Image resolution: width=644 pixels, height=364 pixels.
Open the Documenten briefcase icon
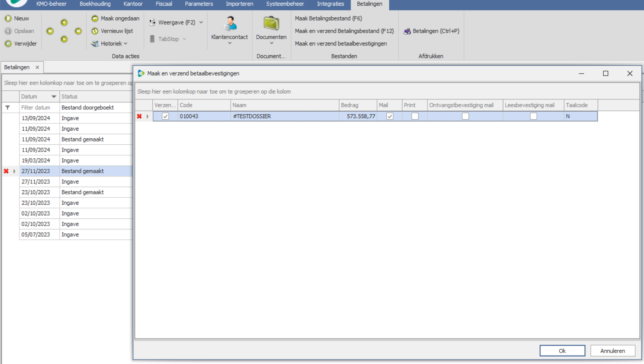[x=271, y=24]
